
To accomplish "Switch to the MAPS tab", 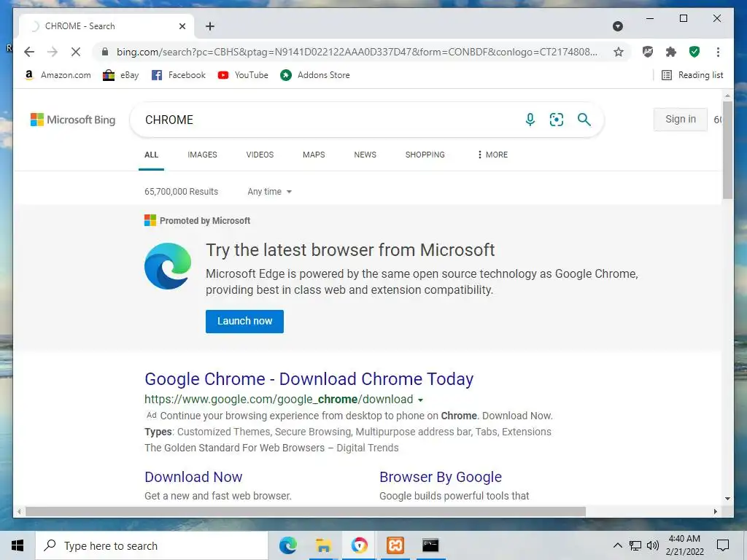I will click(x=314, y=155).
